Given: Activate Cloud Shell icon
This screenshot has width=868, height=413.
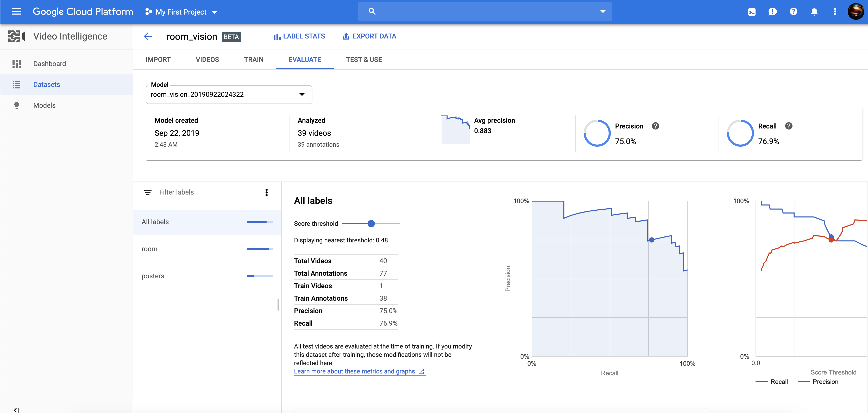Looking at the screenshot, I should pyautogui.click(x=751, y=12).
